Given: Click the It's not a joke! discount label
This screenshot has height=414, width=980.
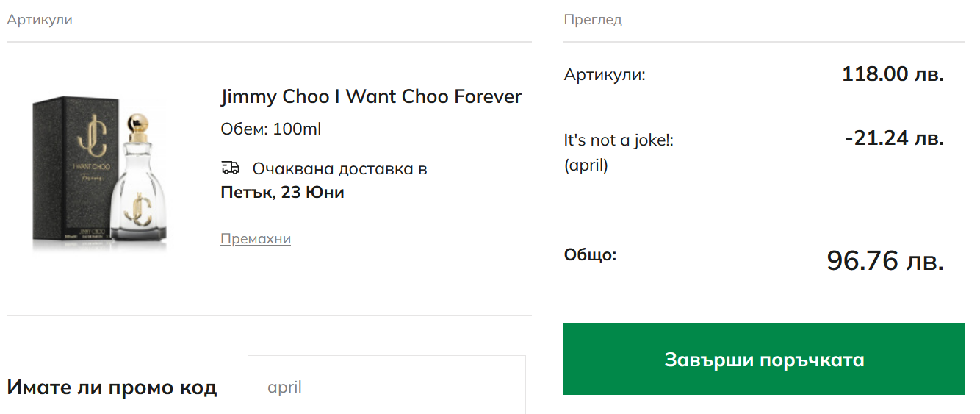Looking at the screenshot, I should [619, 140].
